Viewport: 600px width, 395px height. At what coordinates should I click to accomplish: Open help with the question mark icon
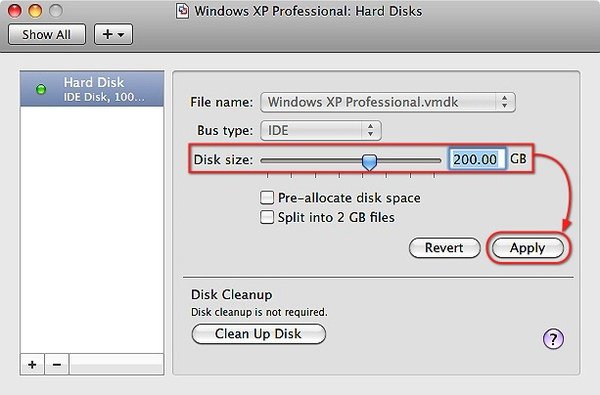(553, 339)
